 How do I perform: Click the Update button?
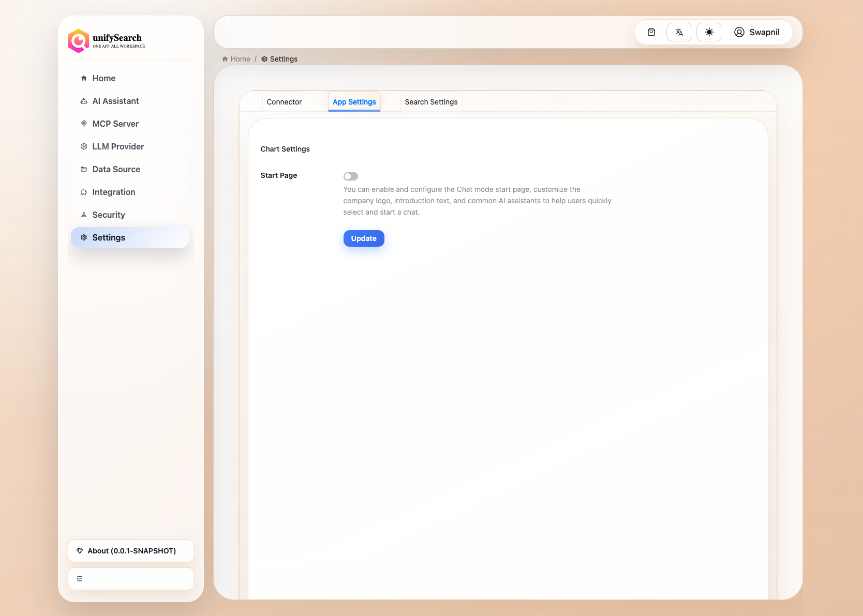[x=364, y=238]
